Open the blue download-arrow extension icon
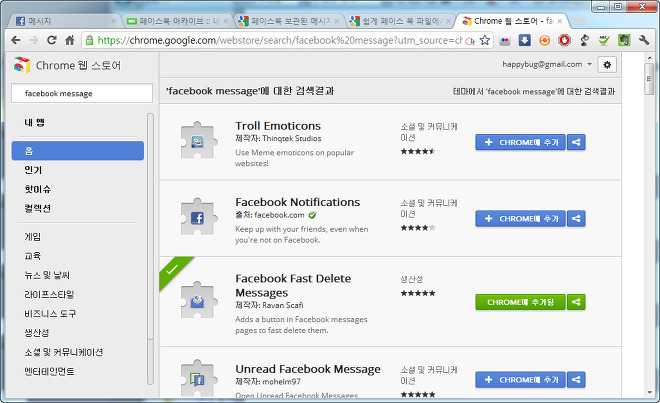Image resolution: width=660 pixels, height=403 pixels. (x=524, y=40)
